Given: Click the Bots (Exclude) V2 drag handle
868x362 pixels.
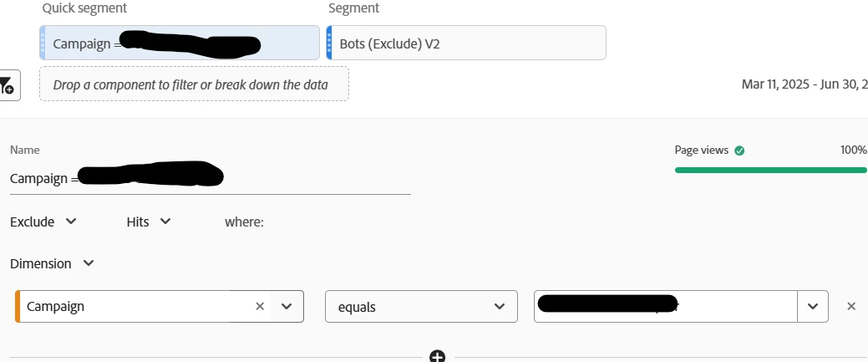Looking at the screenshot, I should 329,43.
